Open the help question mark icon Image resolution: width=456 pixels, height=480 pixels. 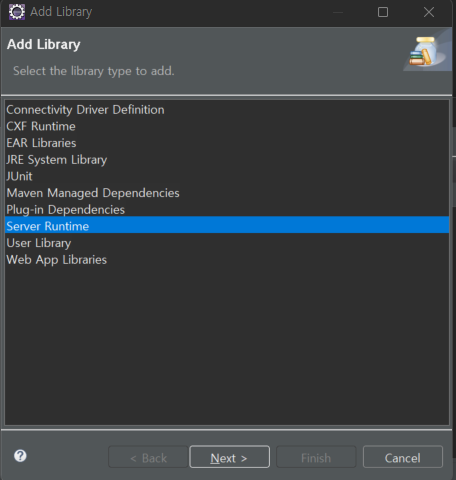[x=20, y=456]
